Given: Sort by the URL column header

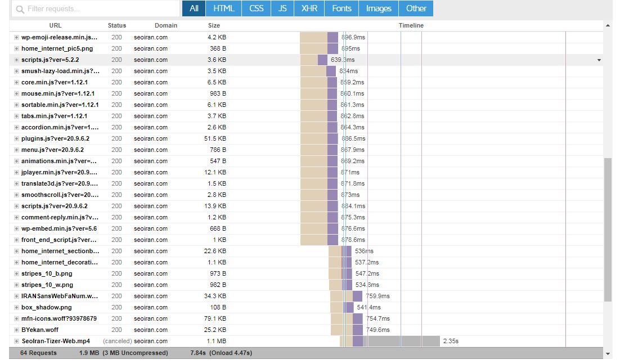Looking at the screenshot, I should click(x=55, y=25).
